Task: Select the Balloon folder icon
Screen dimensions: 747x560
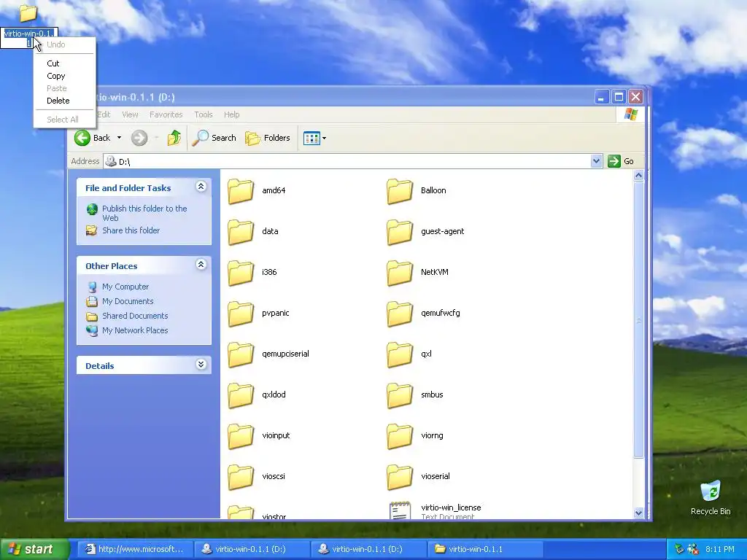Action: point(399,192)
